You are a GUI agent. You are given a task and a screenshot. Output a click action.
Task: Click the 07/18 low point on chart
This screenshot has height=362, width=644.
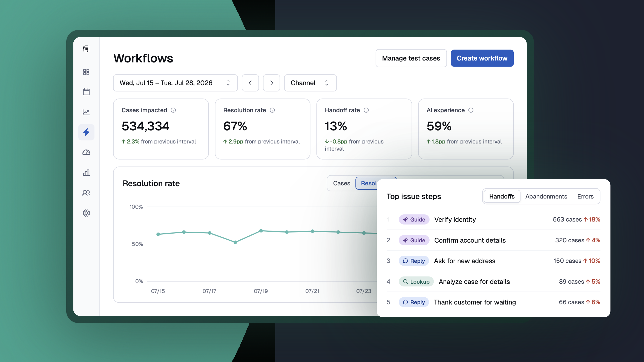click(x=235, y=242)
